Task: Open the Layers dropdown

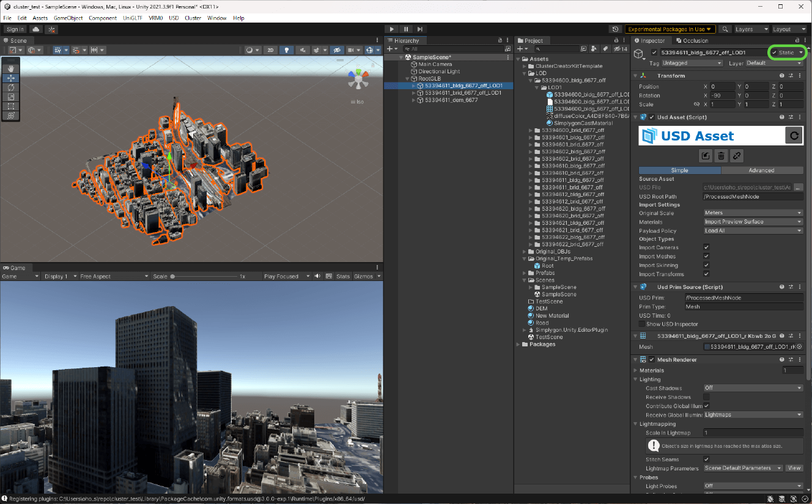Action: click(751, 29)
